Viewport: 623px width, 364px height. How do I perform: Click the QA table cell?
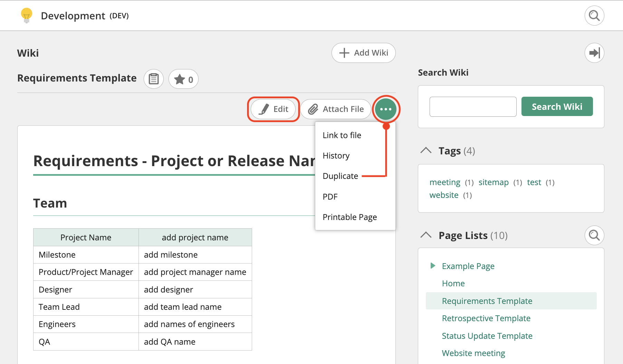tap(86, 342)
